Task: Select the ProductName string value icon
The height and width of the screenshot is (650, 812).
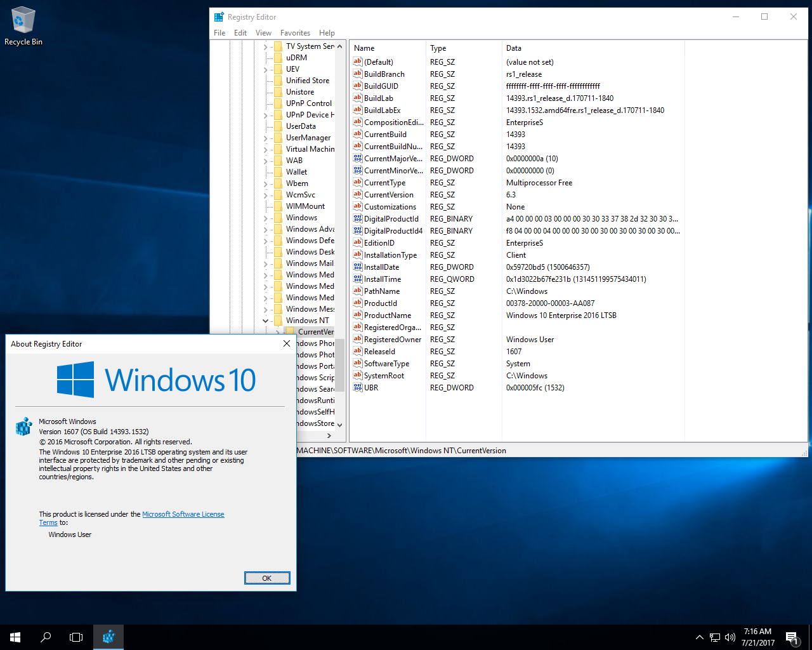Action: coord(358,315)
